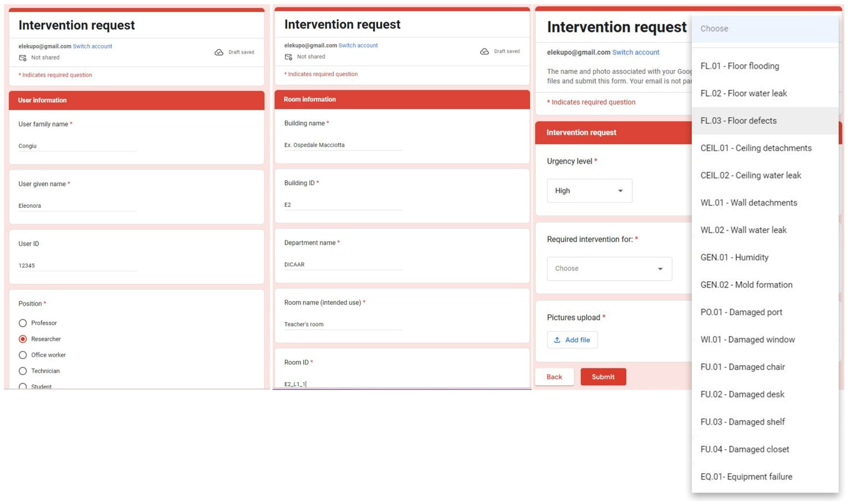848x504 pixels.
Task: Click the Draft saved cloud icon in left form
Action: click(219, 52)
